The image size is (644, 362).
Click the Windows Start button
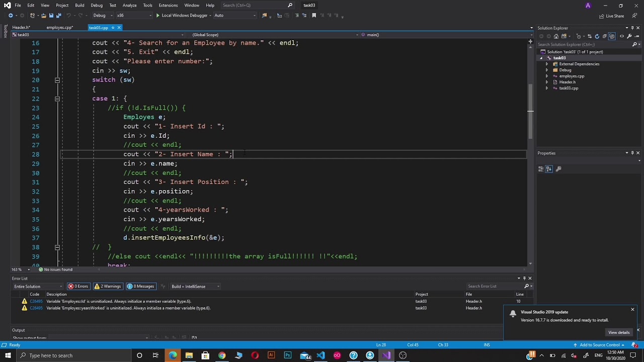click(x=8, y=355)
